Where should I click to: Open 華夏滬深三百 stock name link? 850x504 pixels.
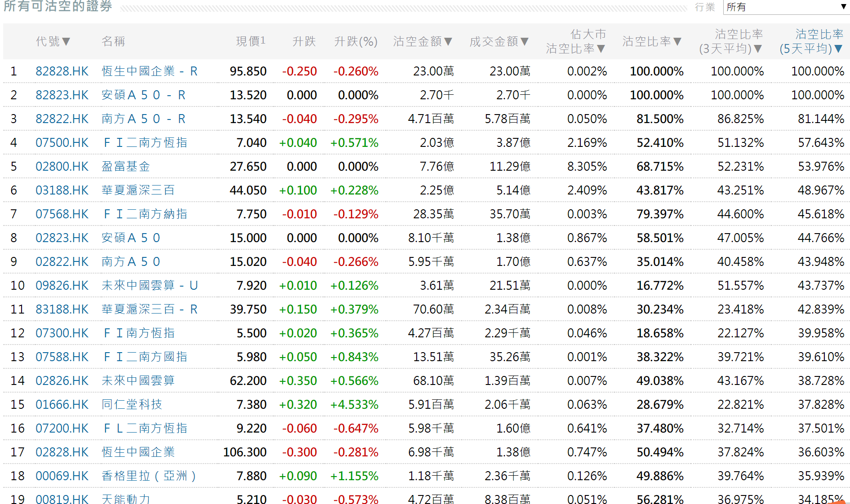click(138, 190)
